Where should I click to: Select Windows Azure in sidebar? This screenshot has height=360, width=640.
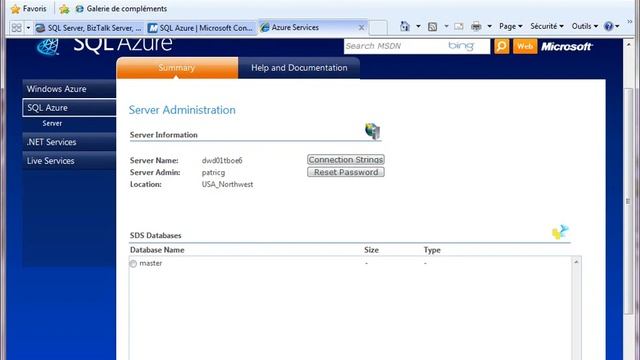click(69, 89)
